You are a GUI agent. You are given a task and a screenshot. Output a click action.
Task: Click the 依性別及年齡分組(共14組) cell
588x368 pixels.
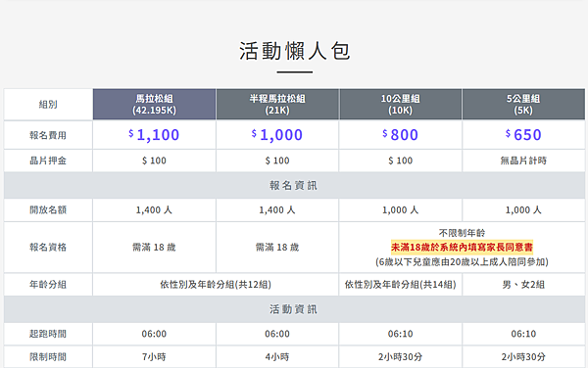tap(400, 285)
